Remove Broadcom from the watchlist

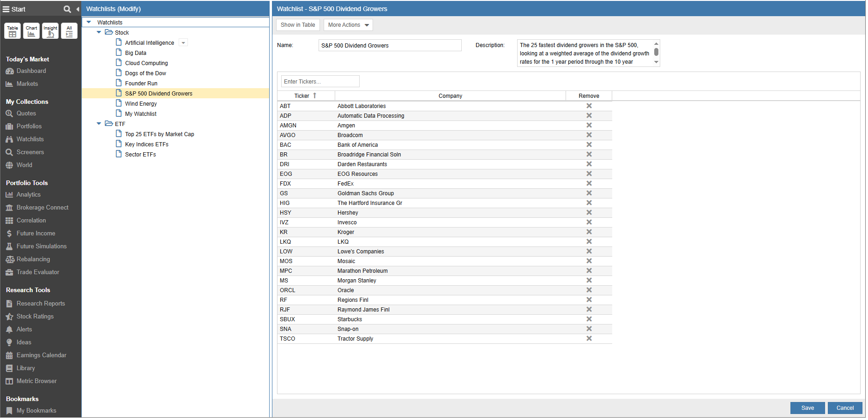pos(589,135)
